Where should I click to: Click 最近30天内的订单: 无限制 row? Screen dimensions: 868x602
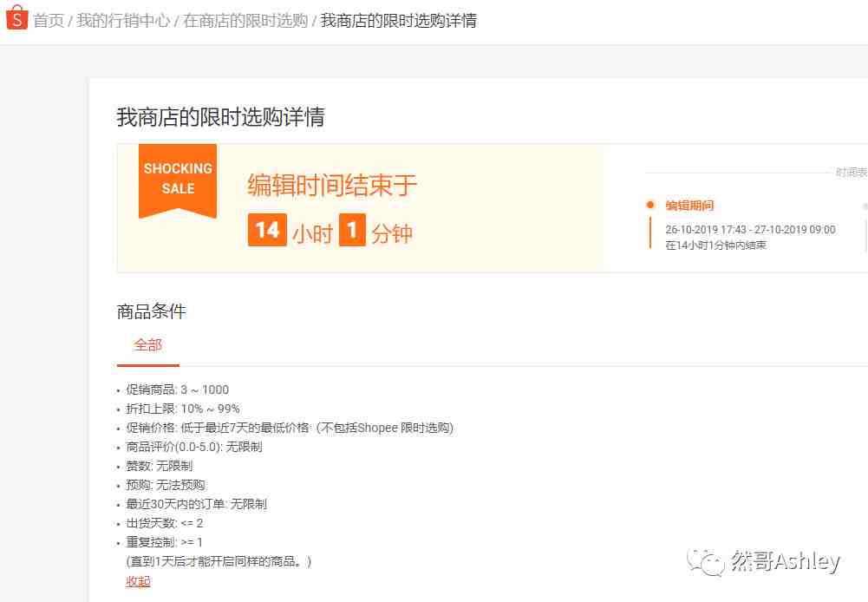tap(196, 504)
